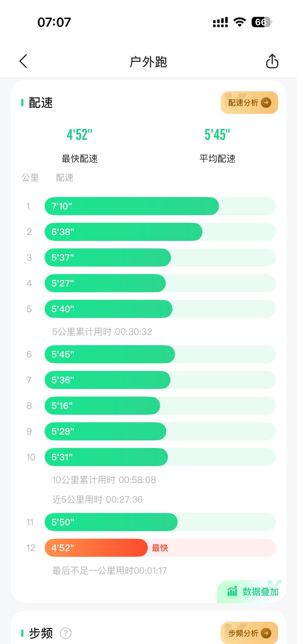
Task: Tap the 数据叠加 chart icon
Action: tap(232, 591)
